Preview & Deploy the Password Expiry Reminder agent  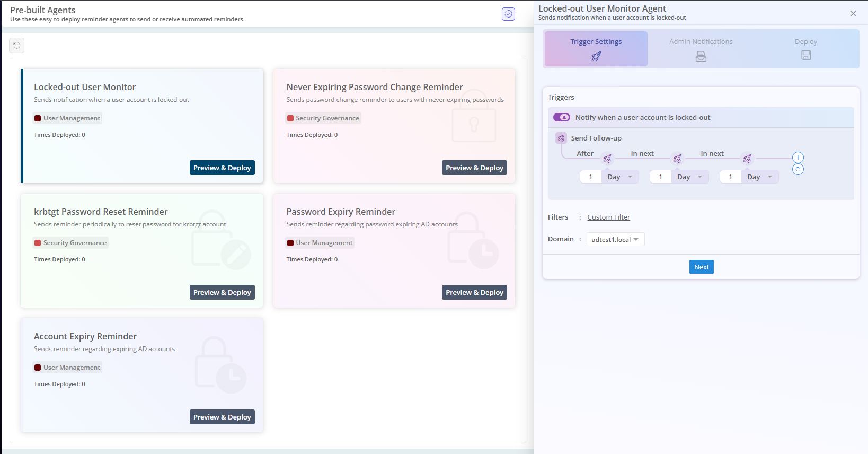pyautogui.click(x=474, y=292)
